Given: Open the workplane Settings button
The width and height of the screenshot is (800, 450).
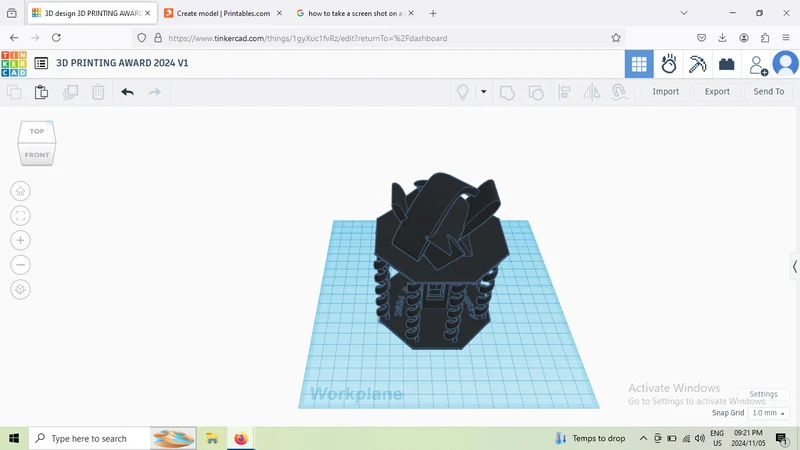Looking at the screenshot, I should coord(763,394).
